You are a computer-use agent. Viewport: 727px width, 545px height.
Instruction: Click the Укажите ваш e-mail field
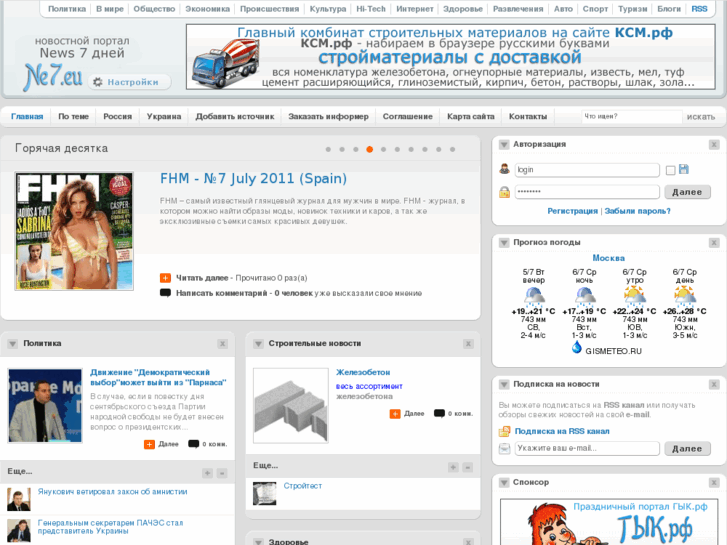click(587, 449)
